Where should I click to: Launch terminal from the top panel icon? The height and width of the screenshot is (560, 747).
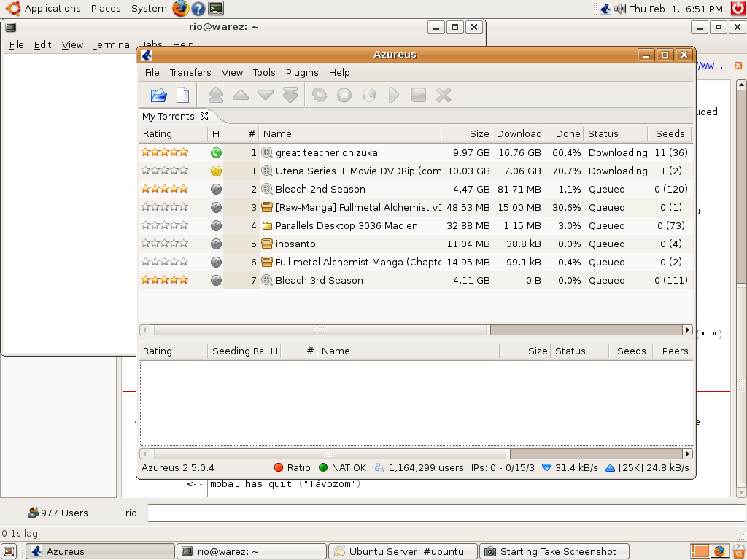click(216, 8)
